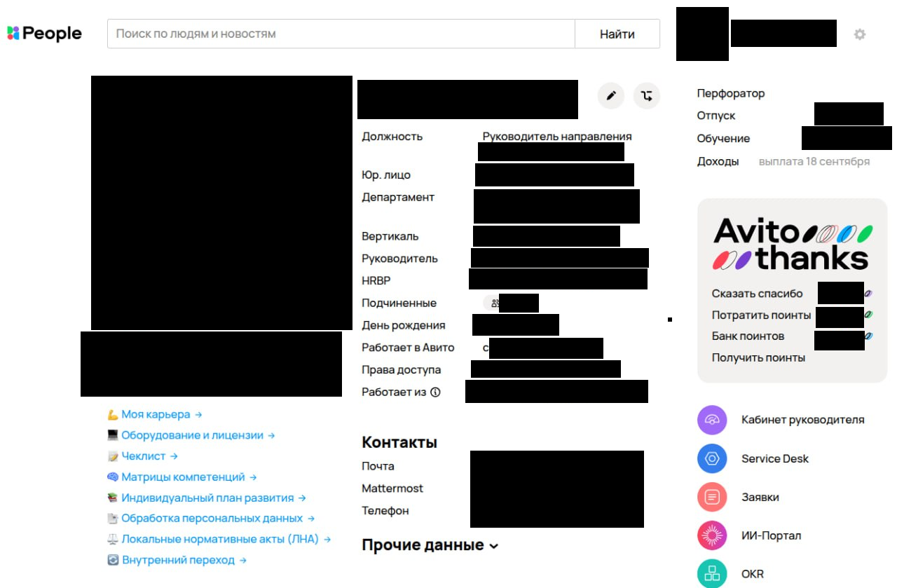The width and height of the screenshot is (897, 588).
Task: Open the Заявки red icon
Action: (x=712, y=497)
